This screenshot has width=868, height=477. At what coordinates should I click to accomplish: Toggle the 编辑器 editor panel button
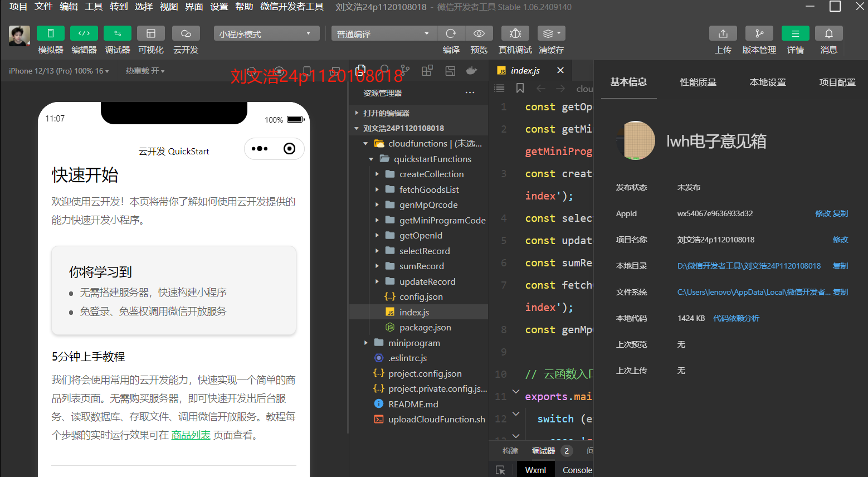84,33
